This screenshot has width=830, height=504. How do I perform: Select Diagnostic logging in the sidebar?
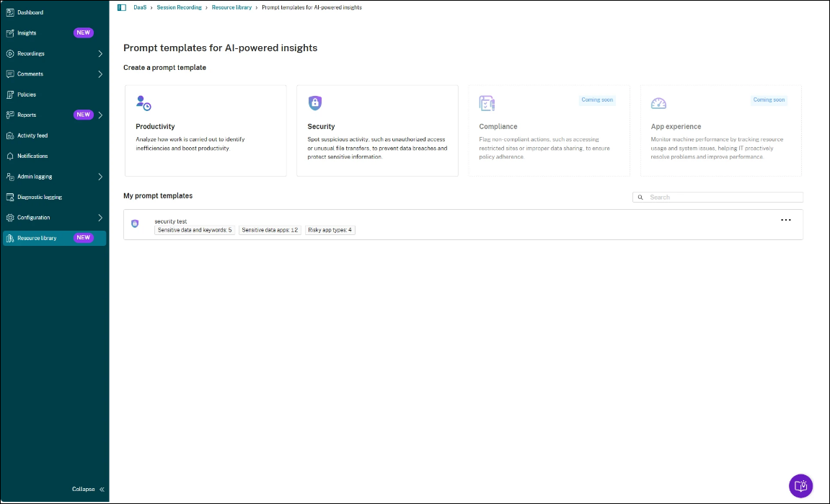(x=55, y=197)
